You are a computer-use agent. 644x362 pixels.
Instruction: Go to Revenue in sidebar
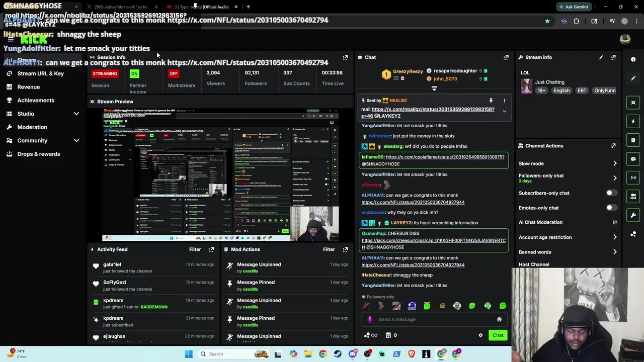28,87
